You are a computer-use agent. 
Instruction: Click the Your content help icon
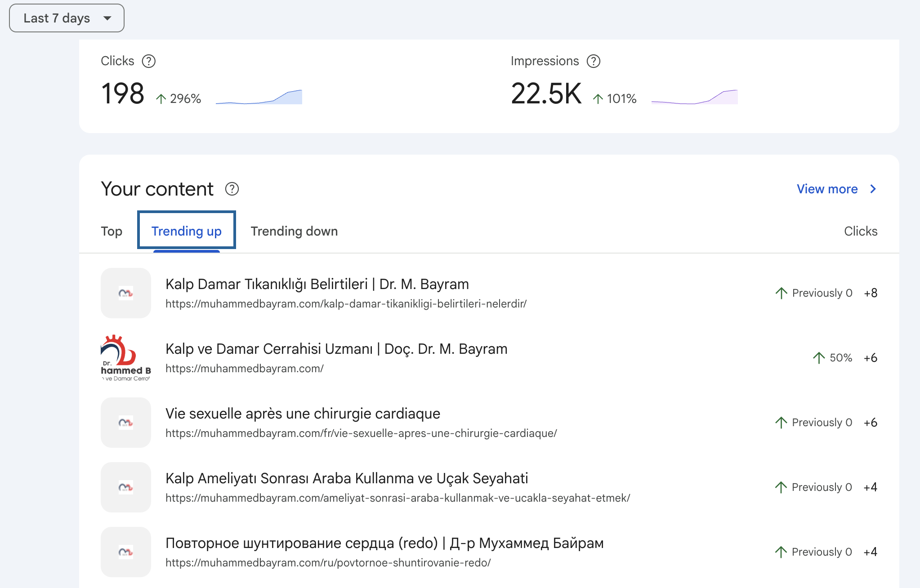click(x=232, y=189)
